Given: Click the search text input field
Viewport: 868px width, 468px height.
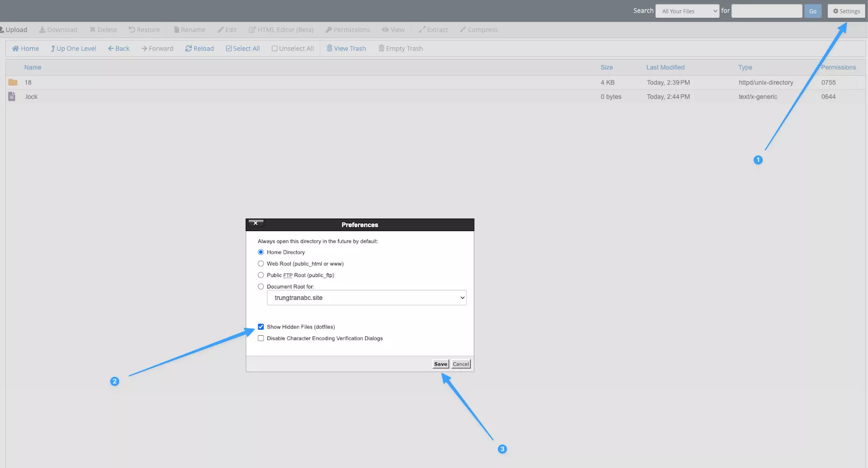Looking at the screenshot, I should tap(767, 11).
